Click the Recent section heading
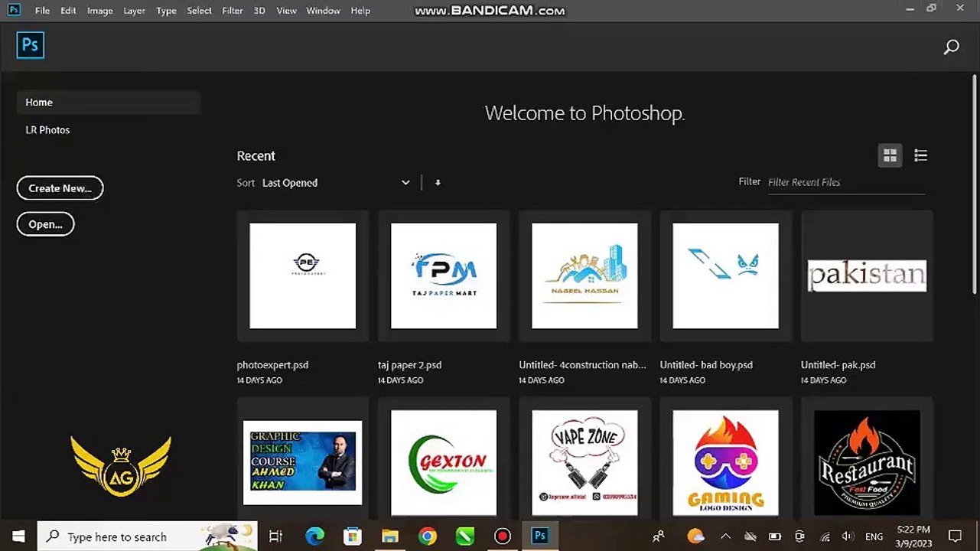Image resolution: width=980 pixels, height=551 pixels. click(x=256, y=156)
